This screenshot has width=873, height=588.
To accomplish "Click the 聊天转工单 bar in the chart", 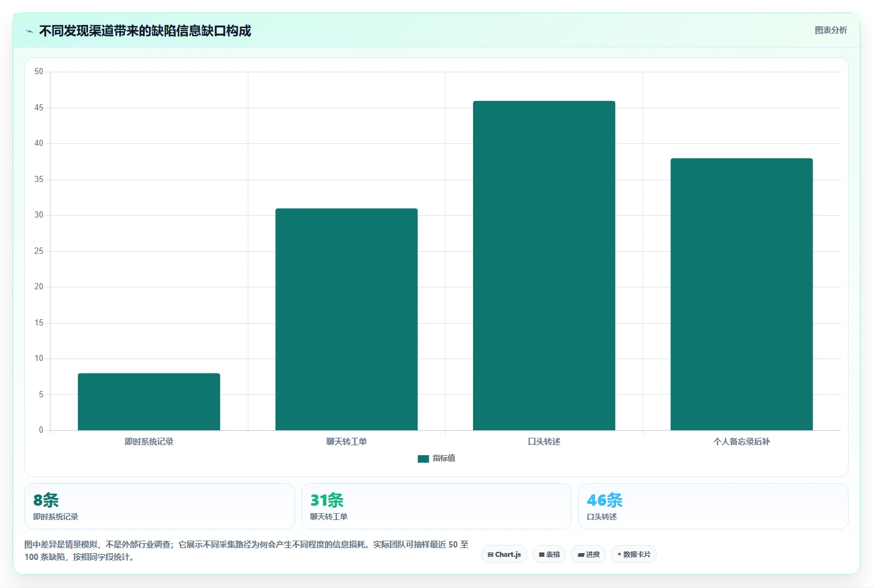I will pyautogui.click(x=346, y=319).
